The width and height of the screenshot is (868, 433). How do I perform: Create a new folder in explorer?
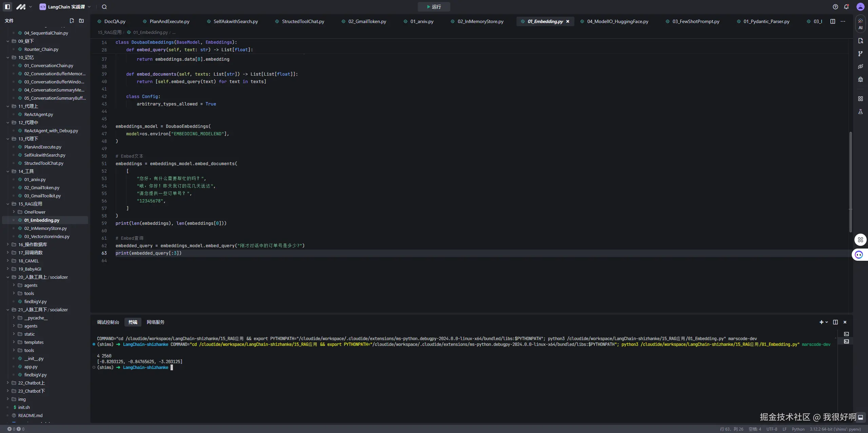pos(81,21)
